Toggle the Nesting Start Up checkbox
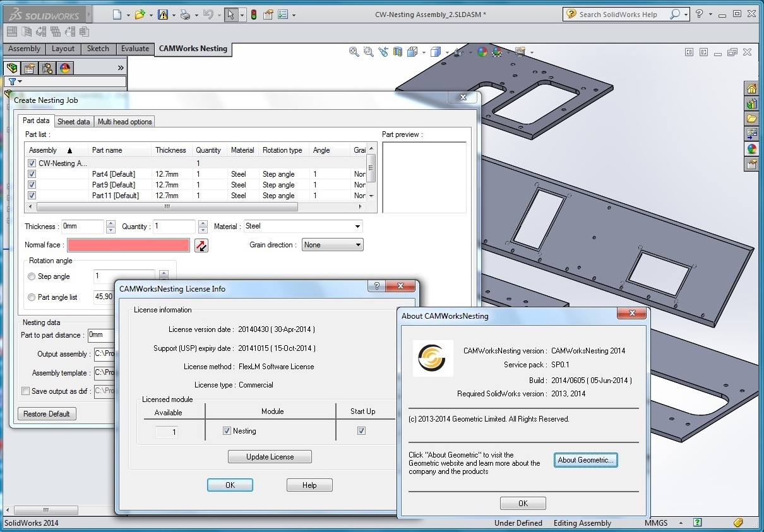 point(361,431)
